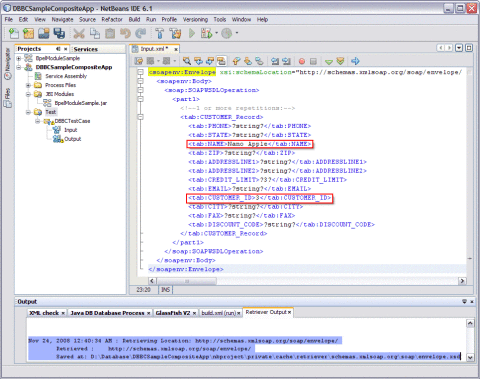Open the Versioning menu
Screen dimensions: 480x379
195,19
